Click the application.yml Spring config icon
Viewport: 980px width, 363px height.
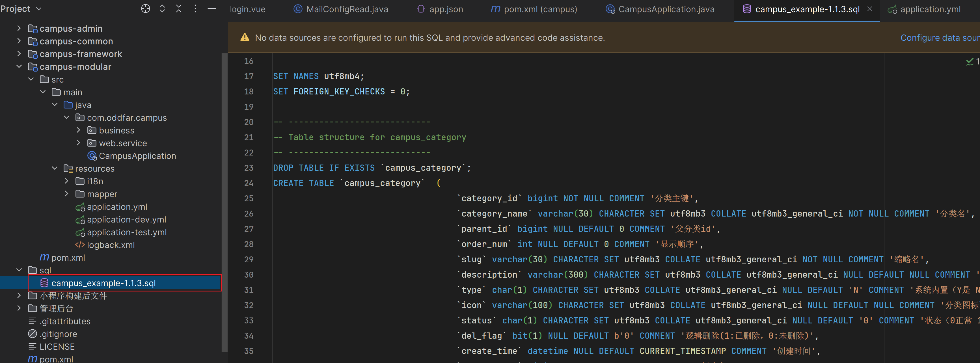point(80,207)
